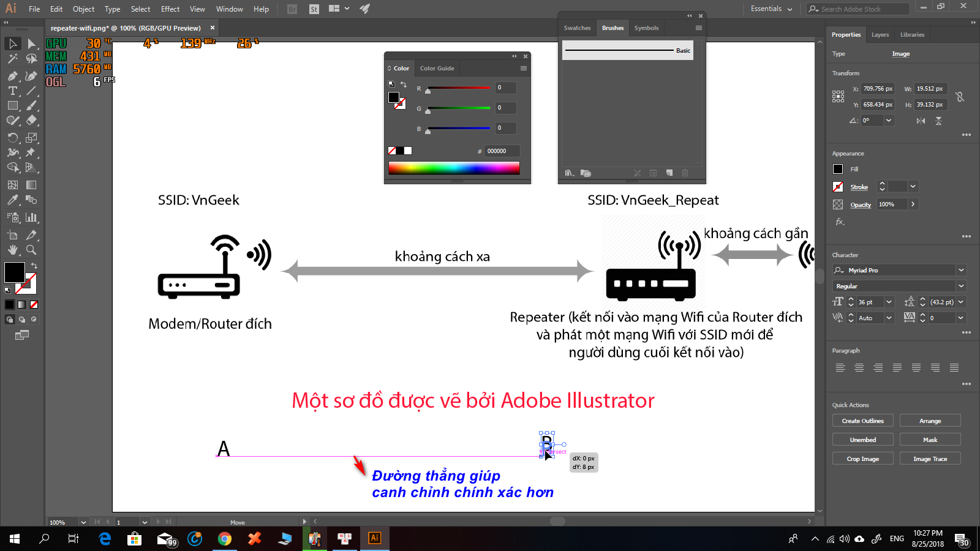The image size is (980, 551).
Task: Enable Draw Inside mode
Action: point(34,319)
